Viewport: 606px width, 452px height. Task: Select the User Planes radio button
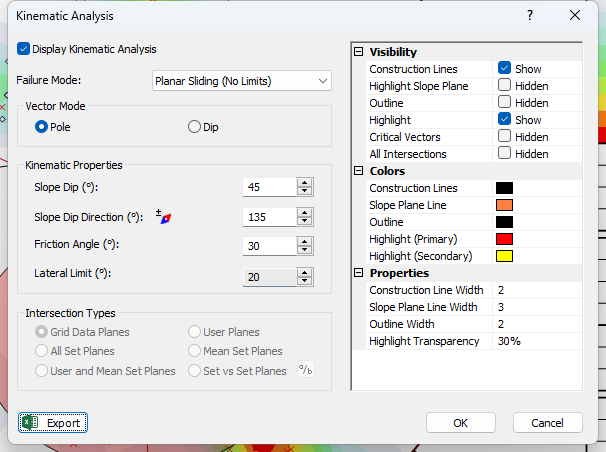click(194, 332)
